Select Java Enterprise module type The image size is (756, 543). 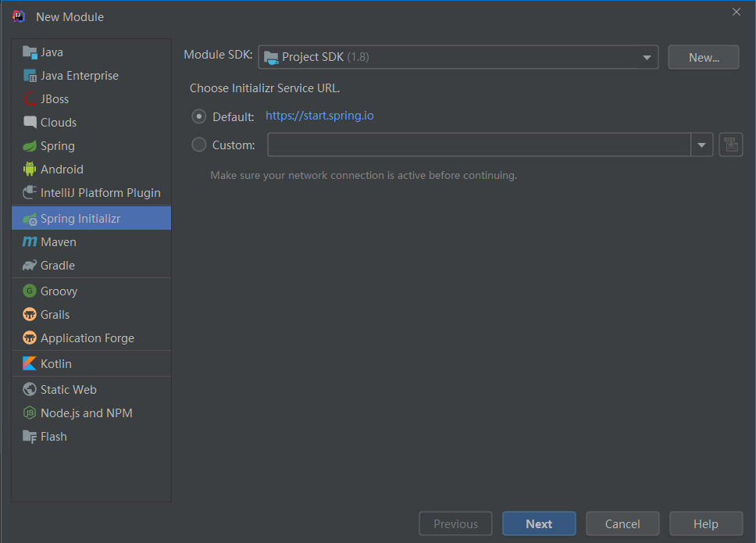[x=91, y=76]
